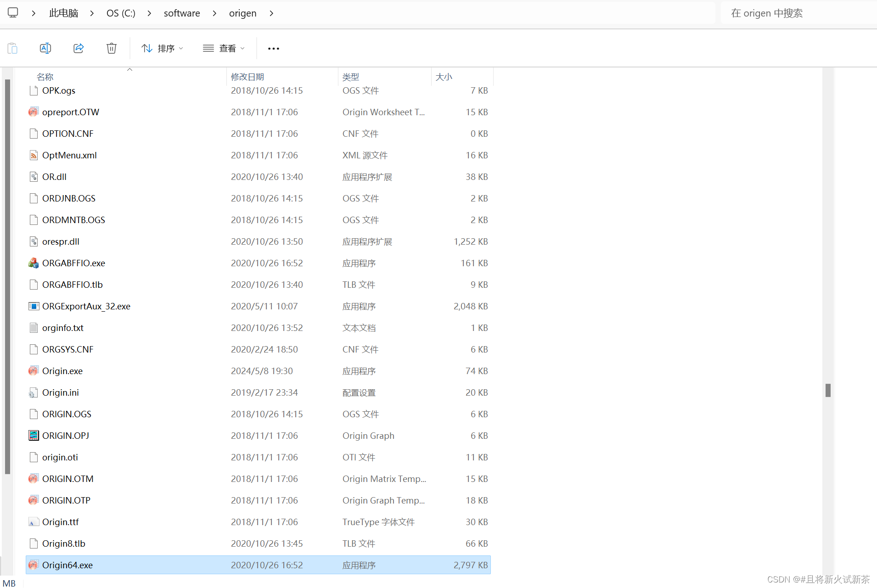
Task: Sort by 修改日期 column header
Action: [x=247, y=77]
